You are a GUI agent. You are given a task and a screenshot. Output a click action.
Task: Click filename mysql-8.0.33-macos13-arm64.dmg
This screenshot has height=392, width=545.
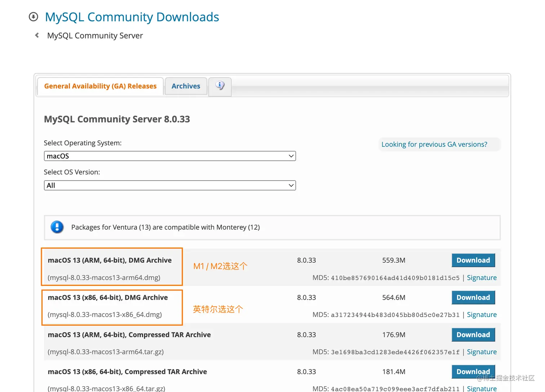(x=104, y=278)
